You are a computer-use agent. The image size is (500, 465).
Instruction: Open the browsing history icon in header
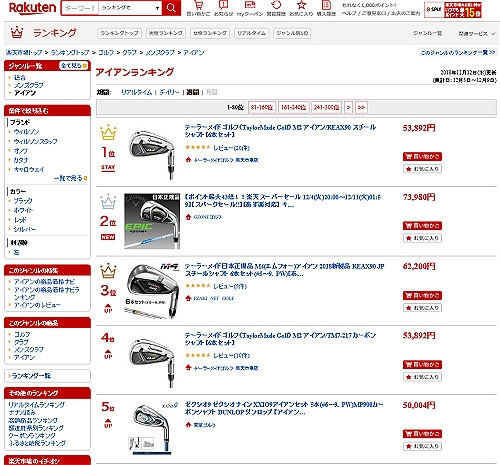pyautogui.click(x=276, y=9)
